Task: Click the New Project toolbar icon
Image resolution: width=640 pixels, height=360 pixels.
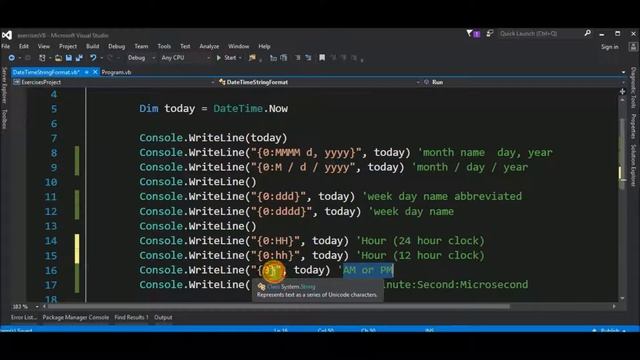Action: [42, 58]
